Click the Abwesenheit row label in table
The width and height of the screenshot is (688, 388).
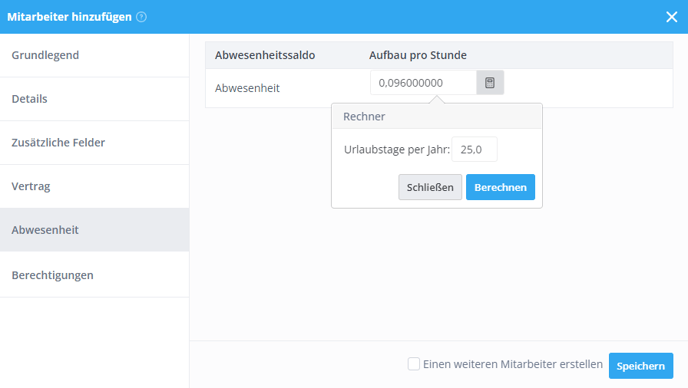247,88
